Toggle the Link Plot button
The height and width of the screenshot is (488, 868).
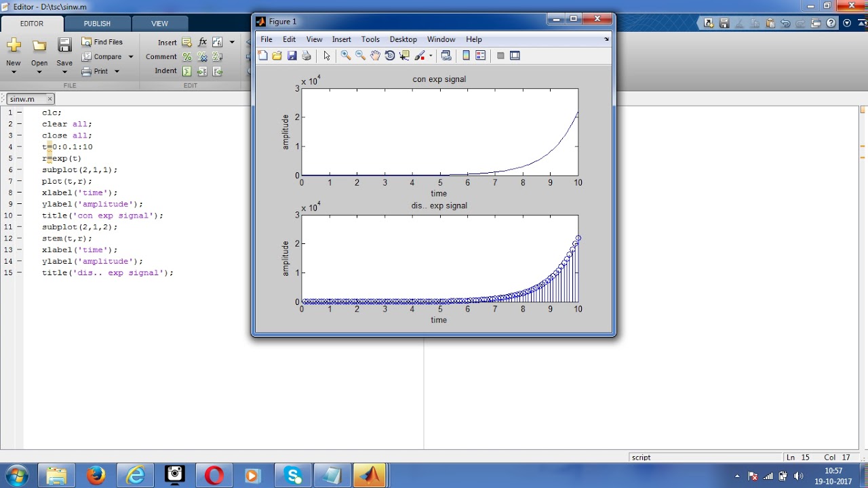[446, 56]
